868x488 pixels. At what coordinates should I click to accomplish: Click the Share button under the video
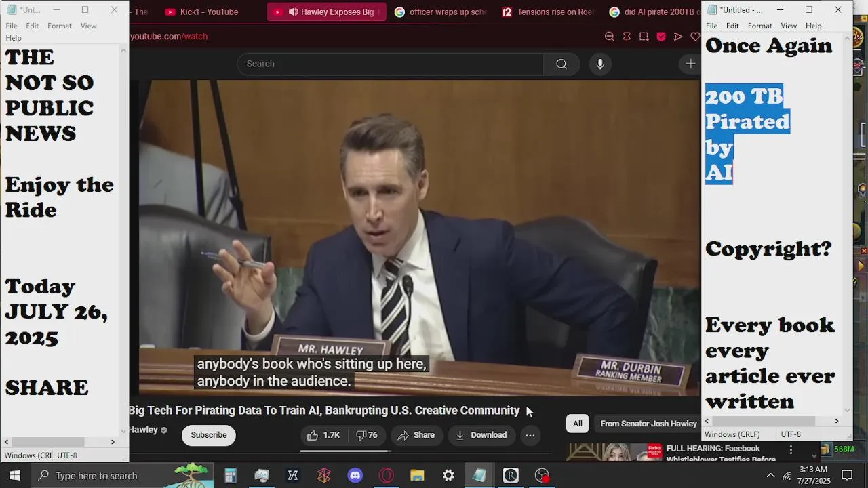[416, 435]
